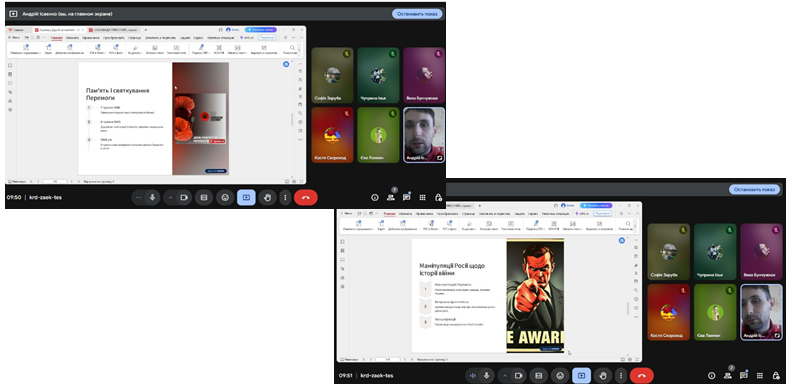Click the vertical scrollbar thumb in the 09:51 screenshot
The width and height of the screenshot is (786, 384).
(x=628, y=308)
